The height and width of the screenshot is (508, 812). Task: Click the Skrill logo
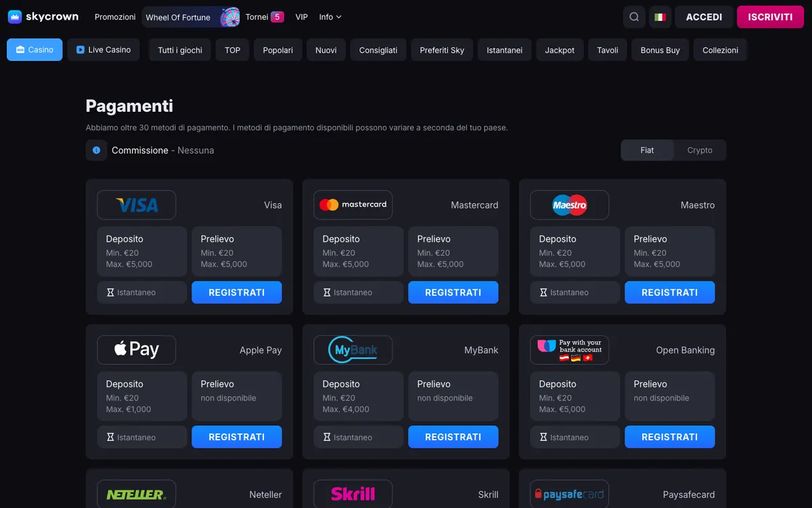coord(353,494)
